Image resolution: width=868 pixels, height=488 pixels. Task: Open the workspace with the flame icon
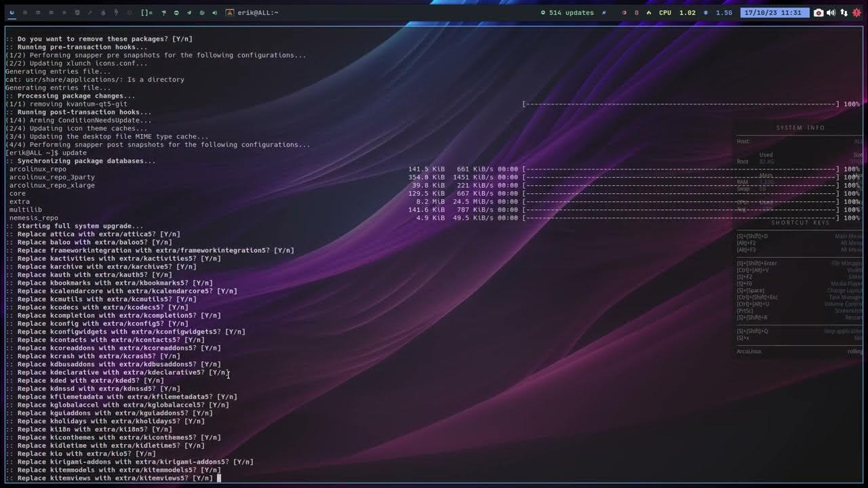click(x=103, y=12)
